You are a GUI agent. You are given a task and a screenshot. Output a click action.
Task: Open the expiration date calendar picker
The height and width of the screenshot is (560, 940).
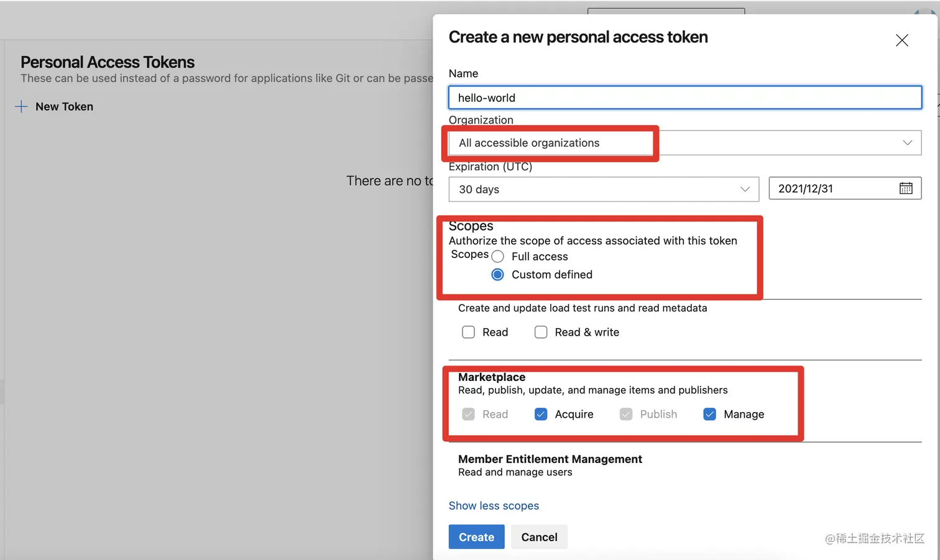click(x=906, y=188)
